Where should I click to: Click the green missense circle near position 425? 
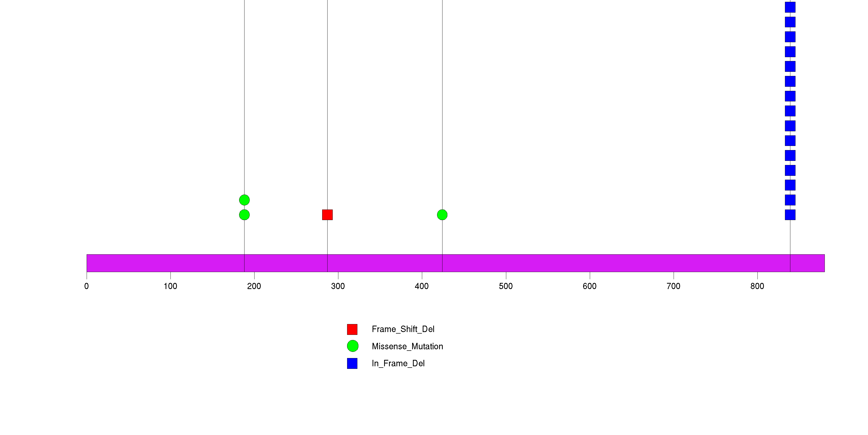pyautogui.click(x=442, y=215)
